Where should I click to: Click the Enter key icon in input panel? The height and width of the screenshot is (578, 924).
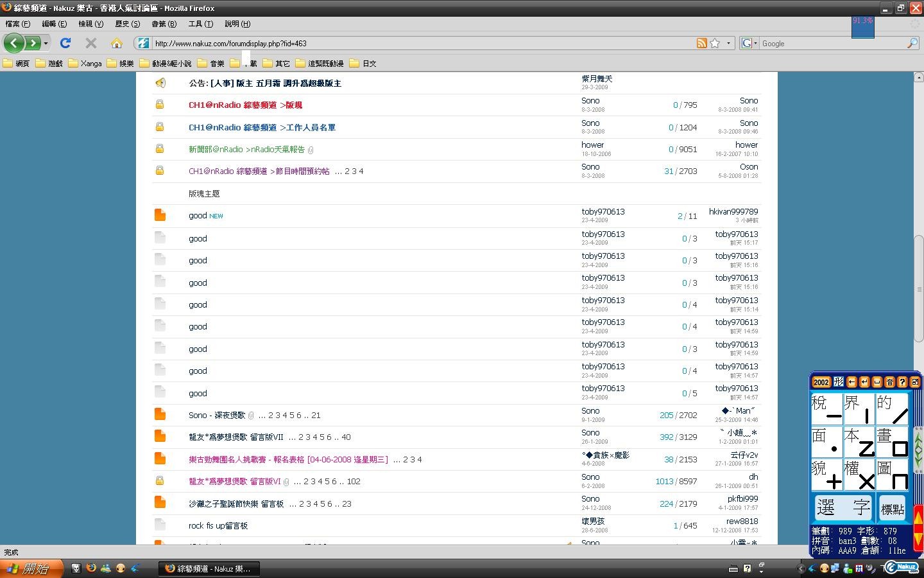click(864, 382)
